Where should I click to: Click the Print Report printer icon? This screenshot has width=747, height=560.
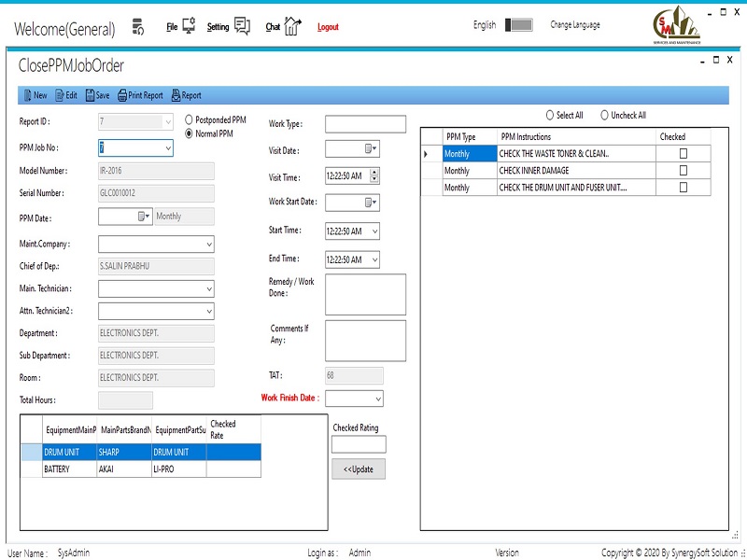coord(122,95)
